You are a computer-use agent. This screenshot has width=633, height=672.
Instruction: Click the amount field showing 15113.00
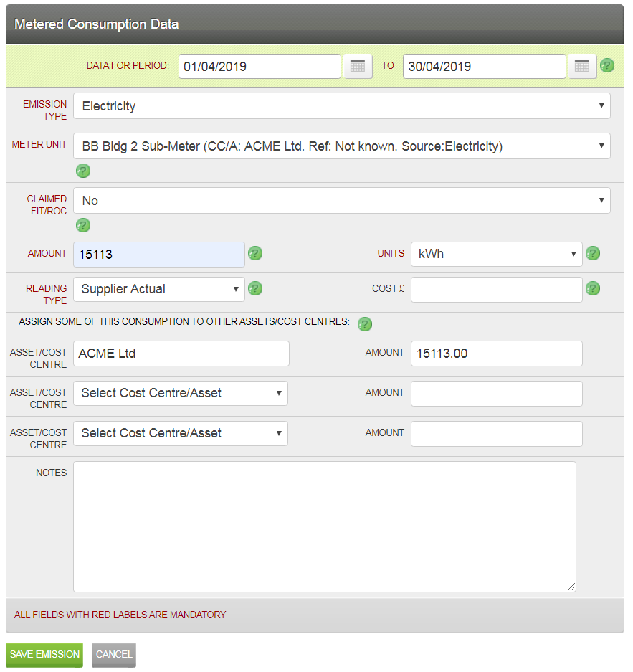tap(496, 354)
